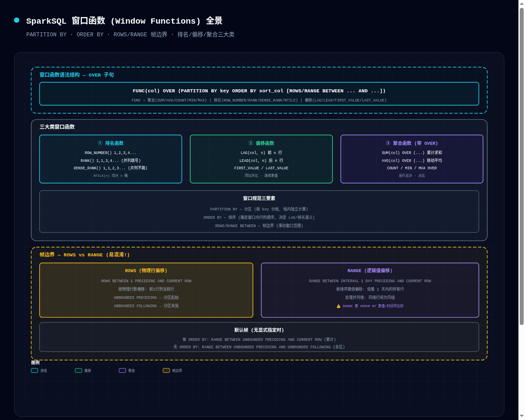525x420 pixels.
Task: Click the '偏移' legend label
Action: (x=88, y=371)
